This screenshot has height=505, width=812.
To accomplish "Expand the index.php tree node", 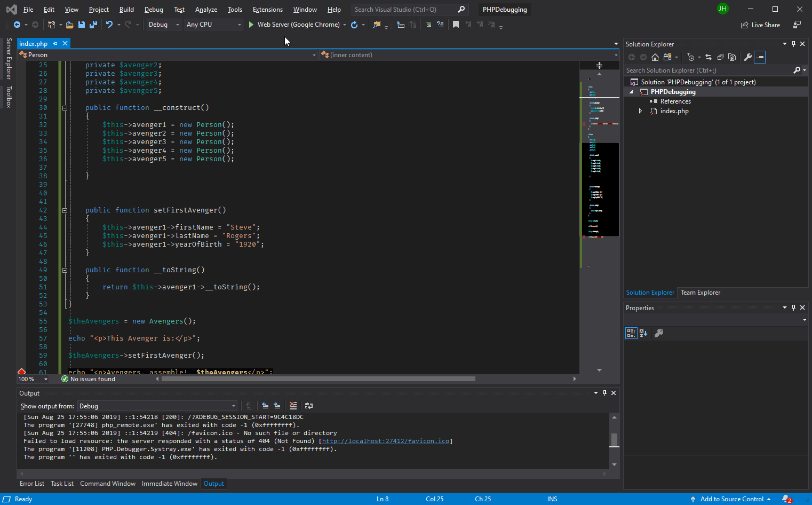I will 641,111.
